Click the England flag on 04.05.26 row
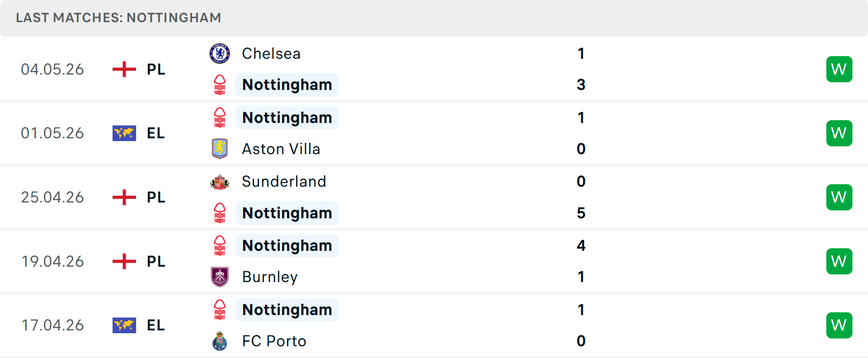 pos(124,69)
